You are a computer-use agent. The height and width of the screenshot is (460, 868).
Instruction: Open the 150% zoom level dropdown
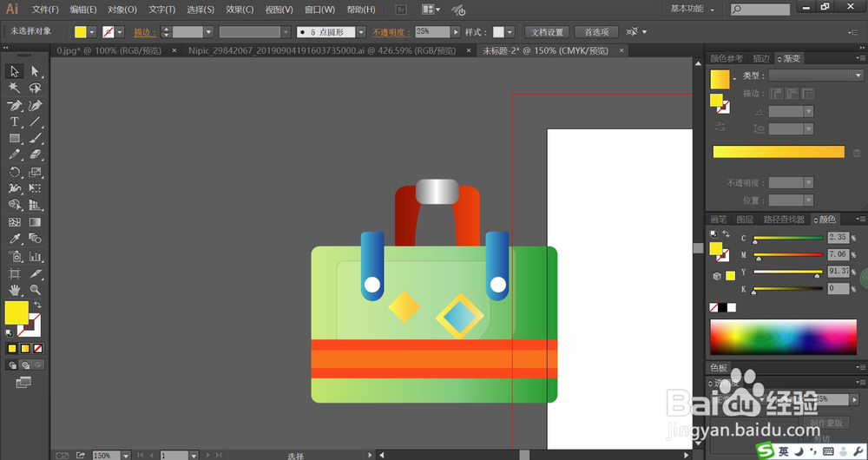point(126,456)
